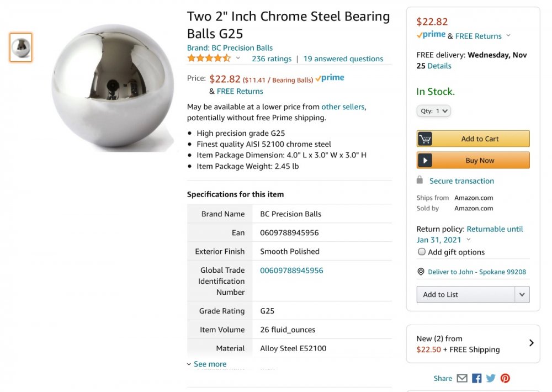552x392 pixels.
Task: View other sellers link
Action: (343, 107)
